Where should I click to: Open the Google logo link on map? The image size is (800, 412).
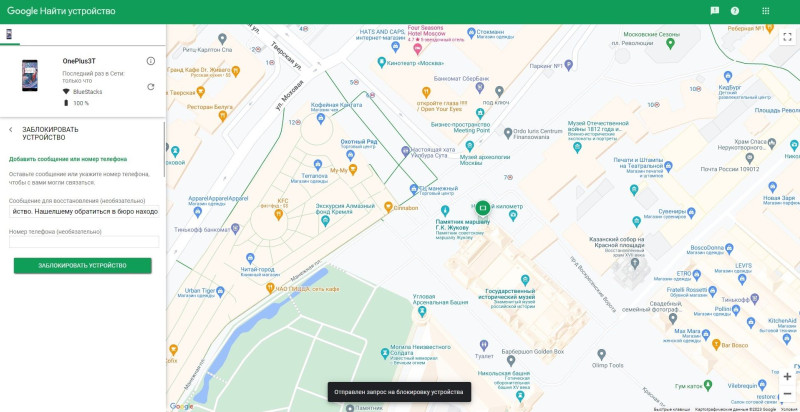181,406
